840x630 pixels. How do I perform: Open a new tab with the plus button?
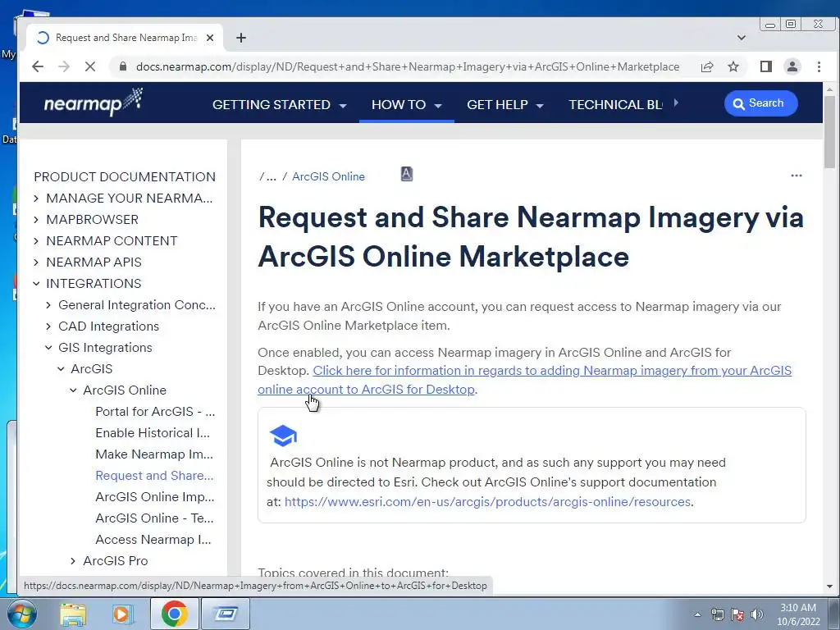pos(241,38)
